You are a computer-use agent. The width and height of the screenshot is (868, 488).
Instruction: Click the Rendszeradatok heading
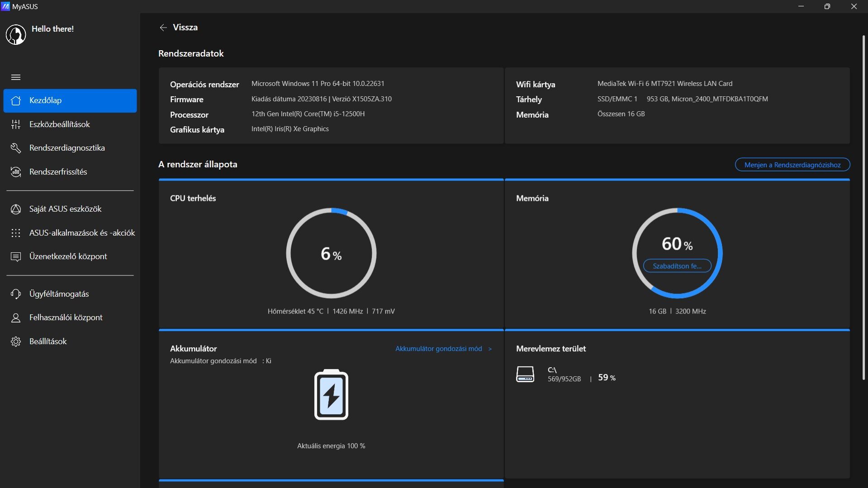click(191, 53)
